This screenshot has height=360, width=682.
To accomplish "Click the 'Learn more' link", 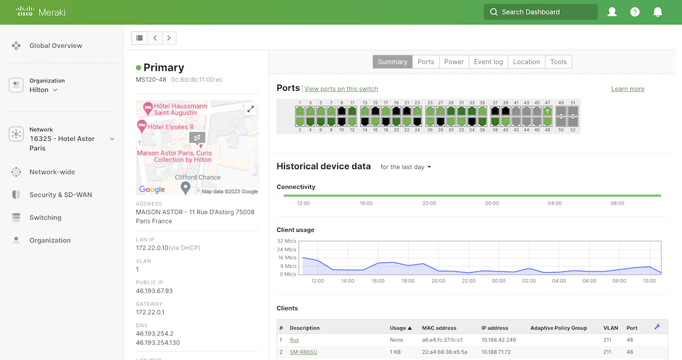I will tap(628, 89).
